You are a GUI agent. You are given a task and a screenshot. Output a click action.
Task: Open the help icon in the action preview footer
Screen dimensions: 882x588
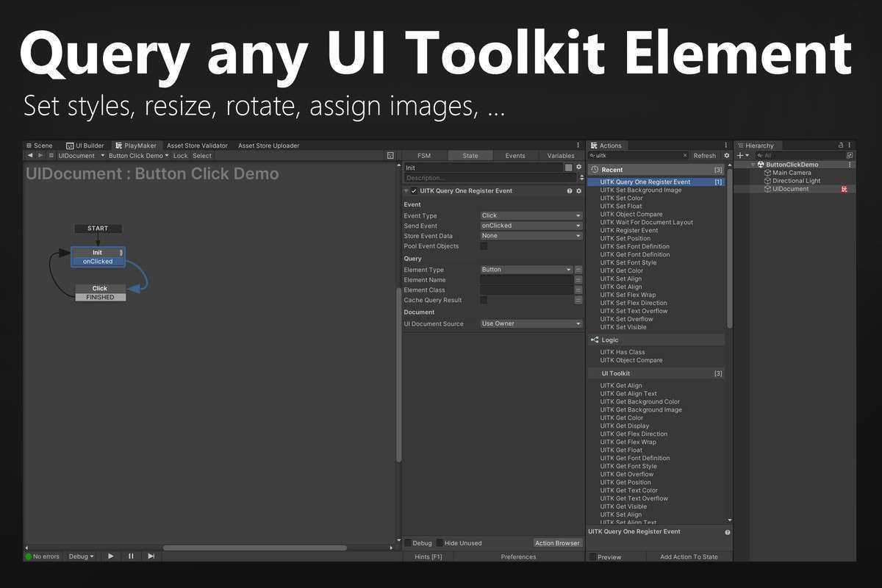pyautogui.click(x=727, y=532)
